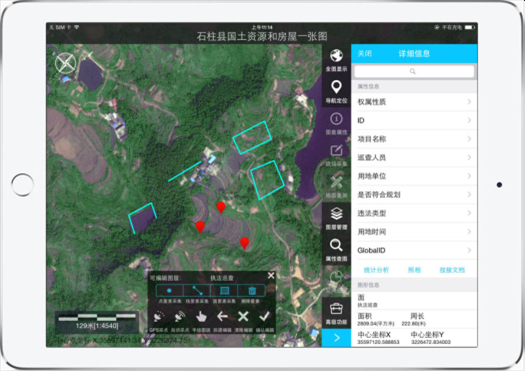The height and width of the screenshot is (371, 525).
Task: Select the polygon feature collection tool
Action: (x=224, y=290)
